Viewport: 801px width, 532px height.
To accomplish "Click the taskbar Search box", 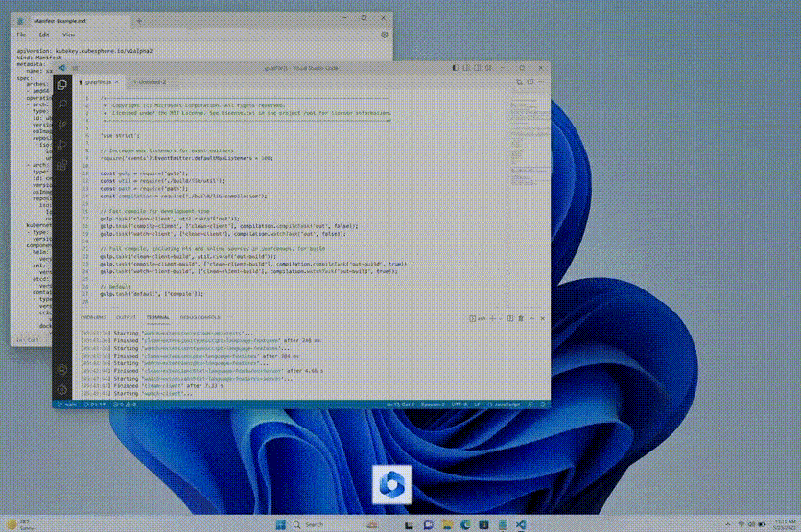I will click(x=336, y=524).
